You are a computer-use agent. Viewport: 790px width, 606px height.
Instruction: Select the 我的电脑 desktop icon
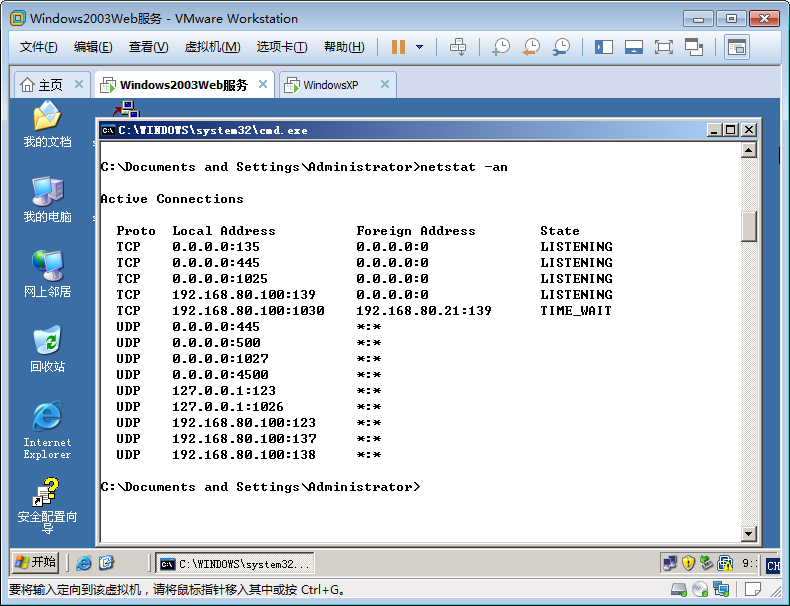(47, 199)
